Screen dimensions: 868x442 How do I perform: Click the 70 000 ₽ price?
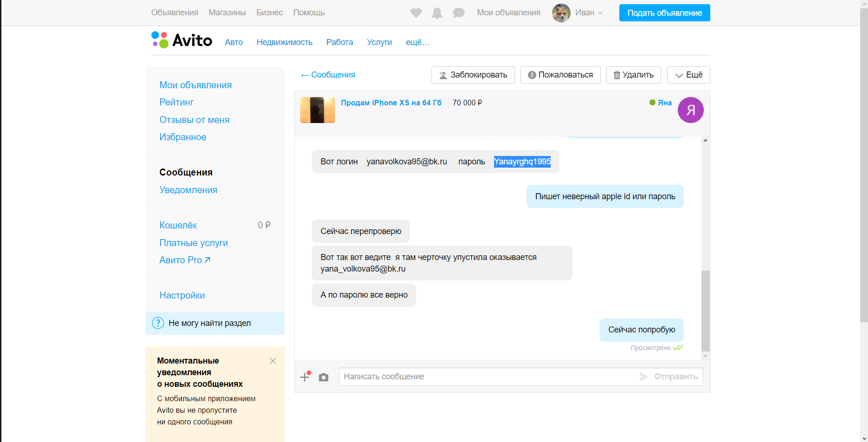[468, 103]
